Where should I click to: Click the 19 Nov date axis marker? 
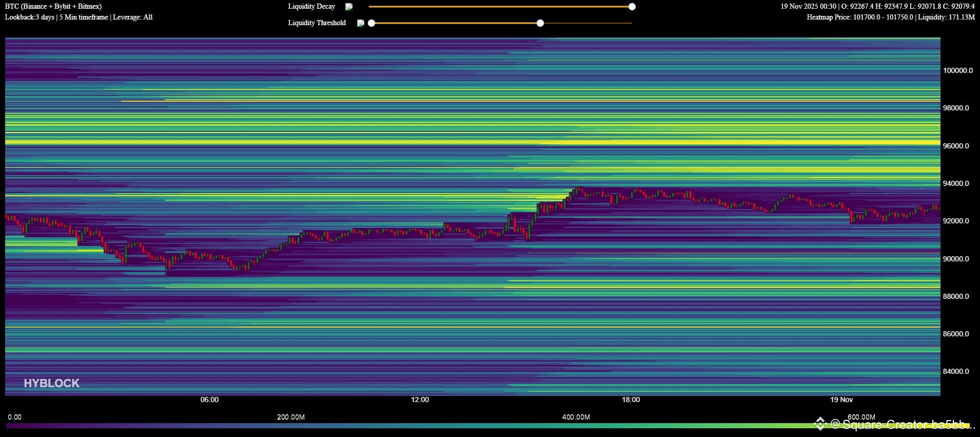click(x=841, y=400)
